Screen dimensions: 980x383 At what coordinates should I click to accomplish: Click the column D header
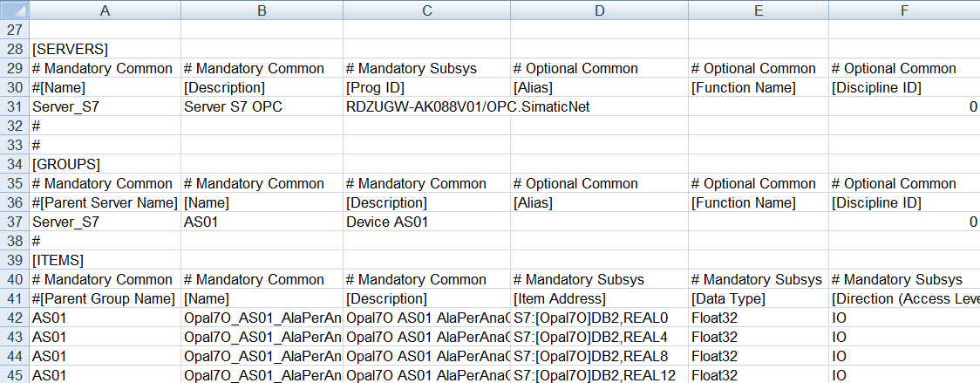pos(598,10)
